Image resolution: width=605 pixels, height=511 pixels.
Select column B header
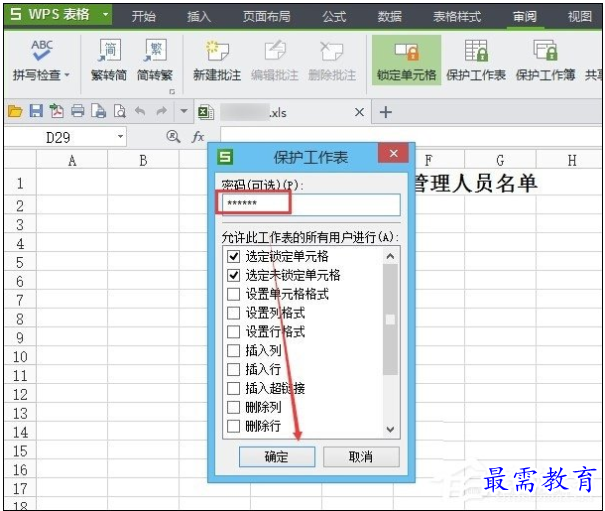(x=143, y=160)
